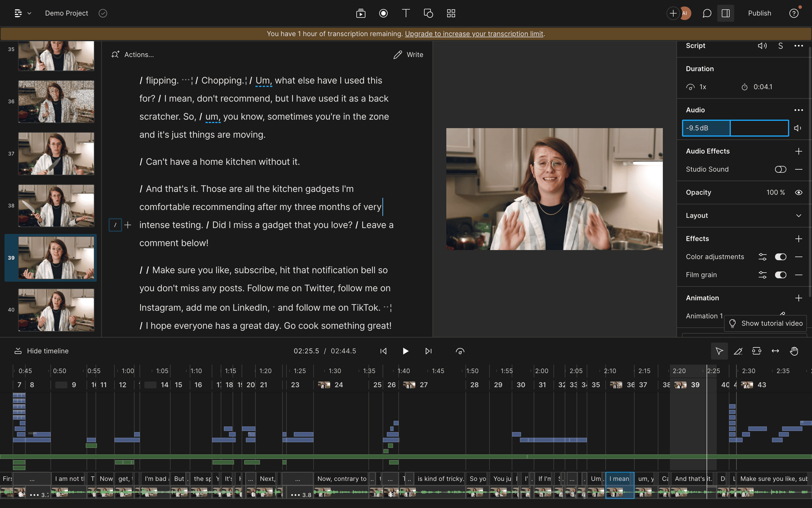Open the Audio section overflow menu
This screenshot has height=508, width=812.
(x=799, y=110)
